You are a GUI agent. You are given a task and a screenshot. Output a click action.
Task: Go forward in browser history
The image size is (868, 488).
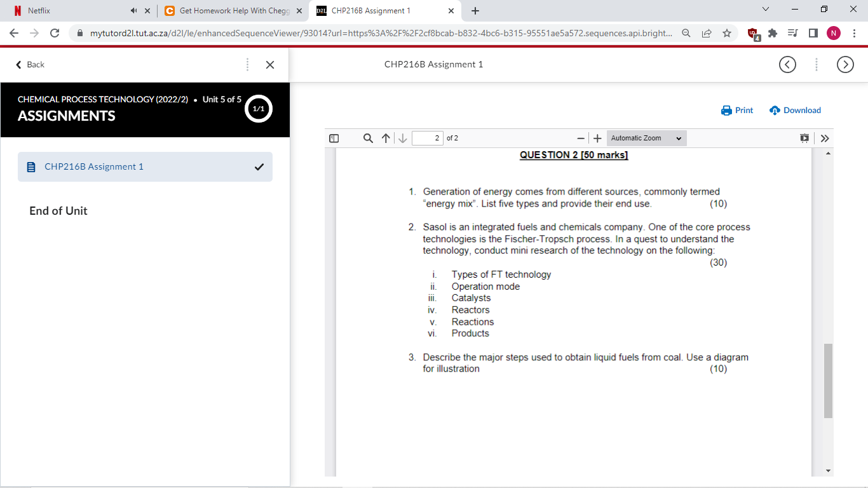pyautogui.click(x=34, y=33)
